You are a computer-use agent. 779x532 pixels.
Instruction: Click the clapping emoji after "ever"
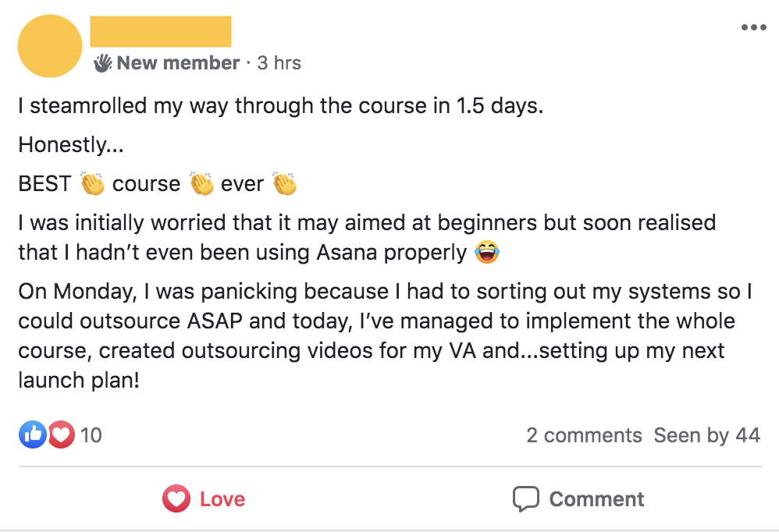pos(284,184)
